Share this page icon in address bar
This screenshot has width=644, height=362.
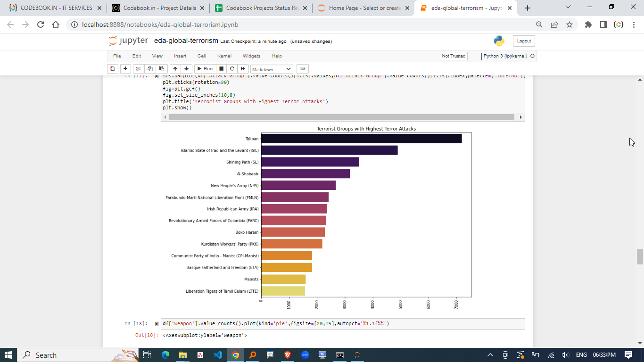[x=554, y=25]
